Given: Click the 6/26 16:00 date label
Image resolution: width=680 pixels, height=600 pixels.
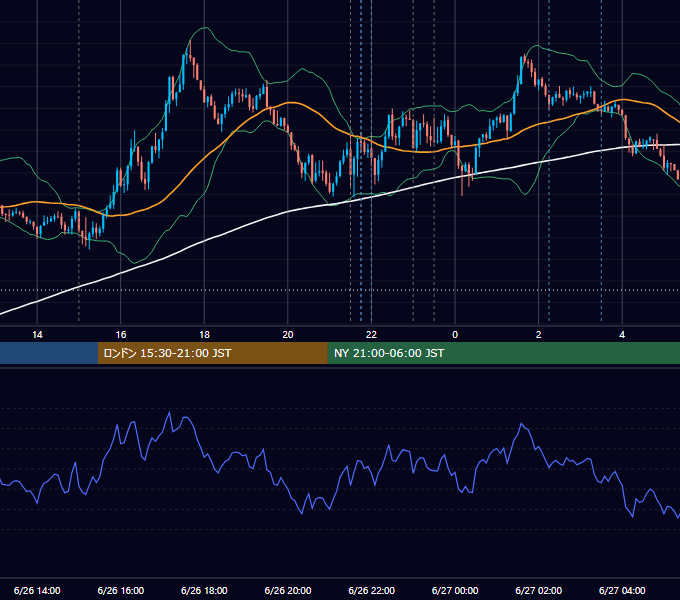Looking at the screenshot, I should (121, 590).
